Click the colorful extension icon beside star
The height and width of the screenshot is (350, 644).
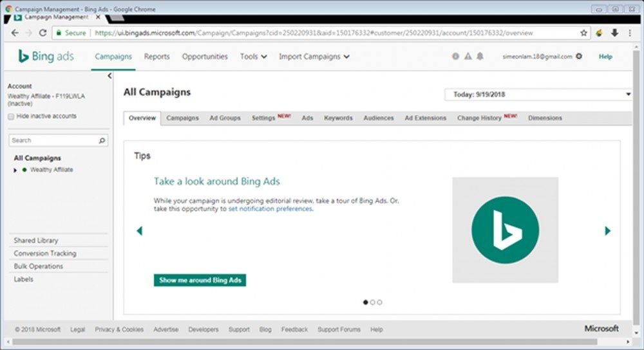click(599, 33)
